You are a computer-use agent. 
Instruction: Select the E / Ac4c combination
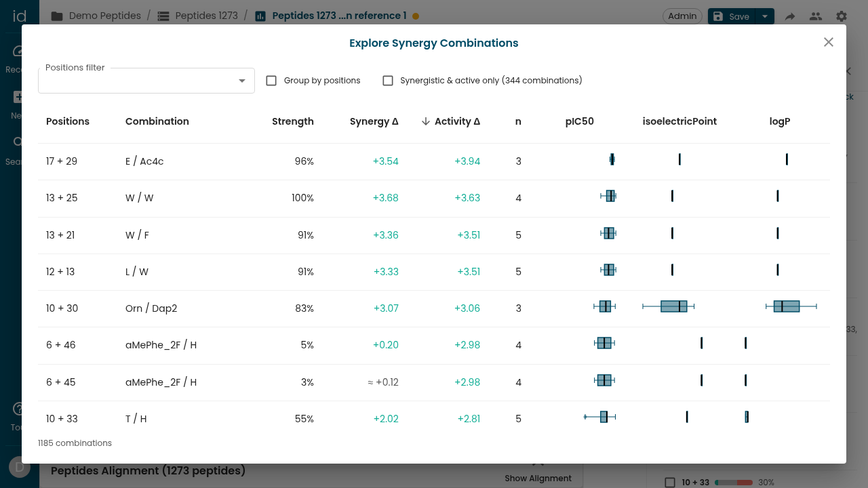click(144, 161)
